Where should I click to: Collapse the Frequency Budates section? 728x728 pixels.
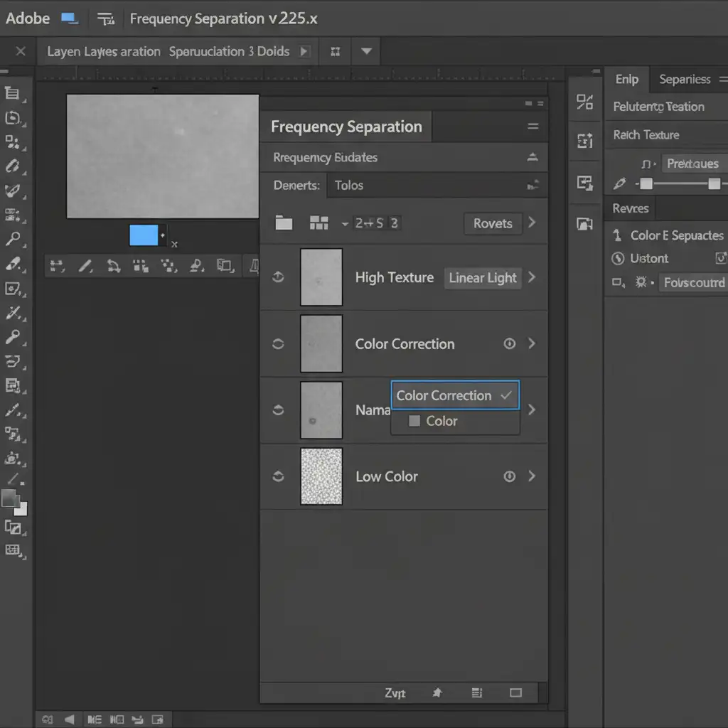pos(532,158)
